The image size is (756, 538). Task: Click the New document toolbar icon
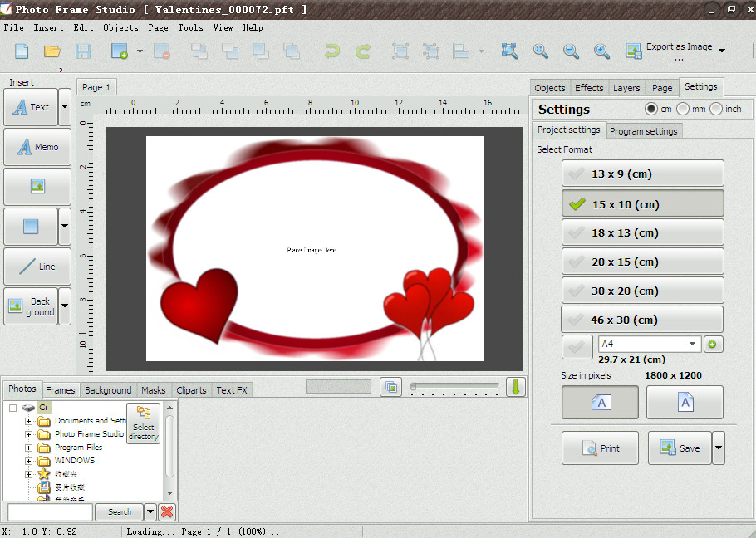point(22,51)
